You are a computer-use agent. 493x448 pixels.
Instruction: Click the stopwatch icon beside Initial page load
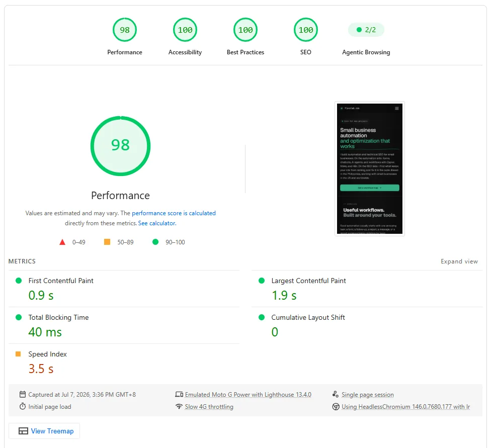click(x=23, y=407)
